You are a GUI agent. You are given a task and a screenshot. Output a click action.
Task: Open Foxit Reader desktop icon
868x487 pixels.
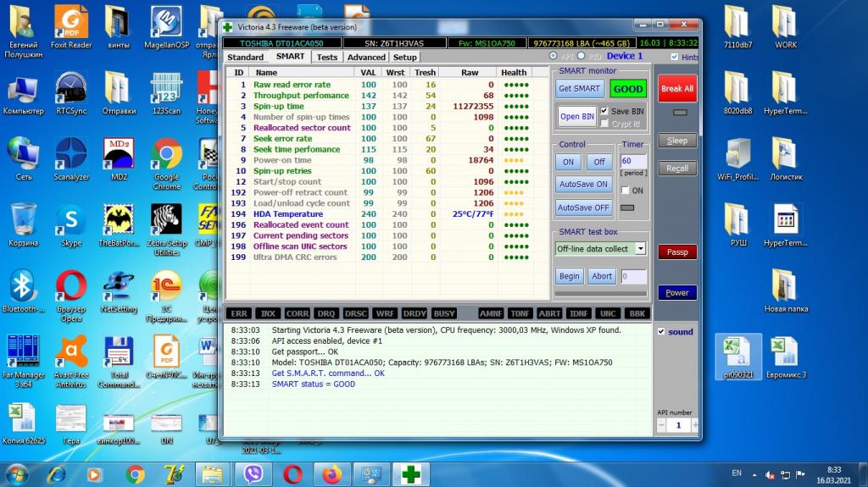pos(71,28)
